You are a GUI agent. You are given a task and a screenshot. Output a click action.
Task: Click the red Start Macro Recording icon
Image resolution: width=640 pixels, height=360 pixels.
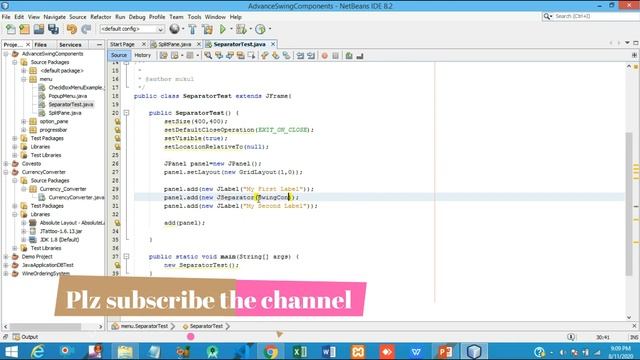[x=324, y=56]
